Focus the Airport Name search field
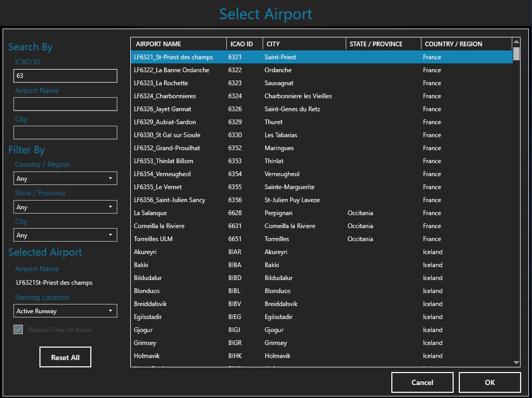This screenshot has height=398, width=532. [65, 104]
